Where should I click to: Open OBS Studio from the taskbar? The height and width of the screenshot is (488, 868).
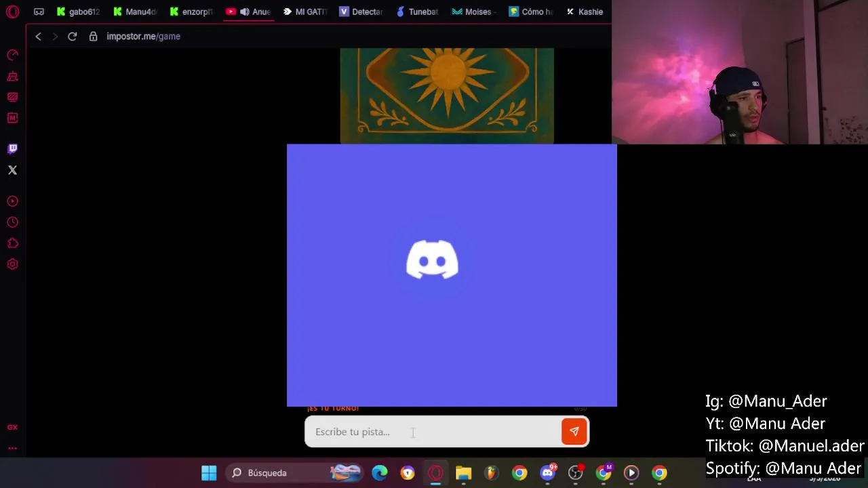(x=575, y=472)
